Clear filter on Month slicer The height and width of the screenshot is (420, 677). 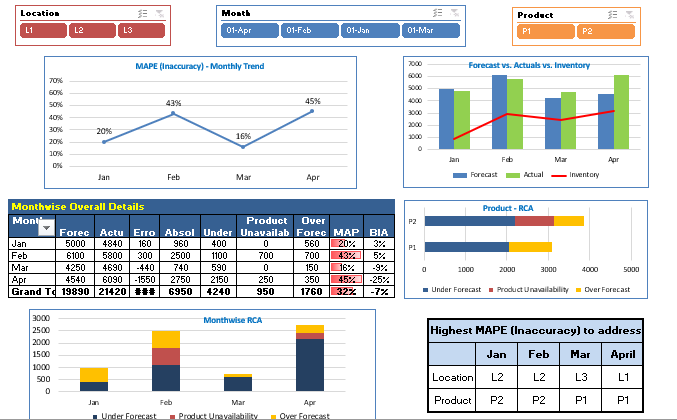(x=453, y=13)
